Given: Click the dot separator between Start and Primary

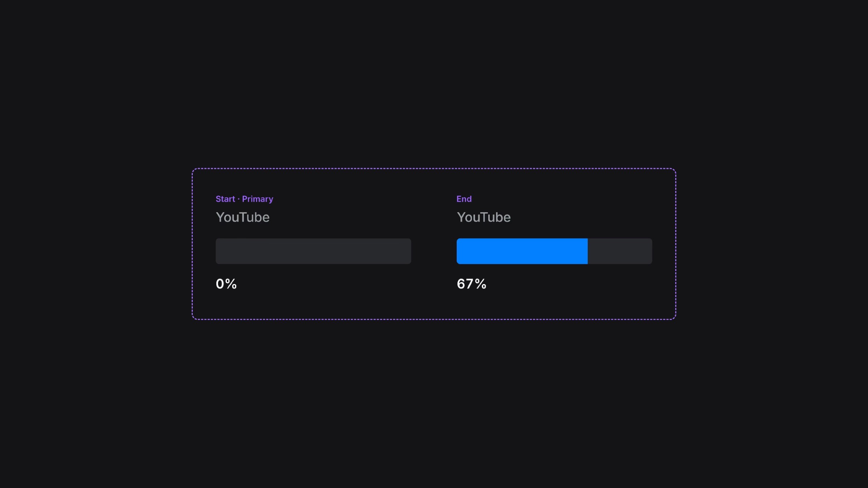Looking at the screenshot, I should click(x=239, y=199).
